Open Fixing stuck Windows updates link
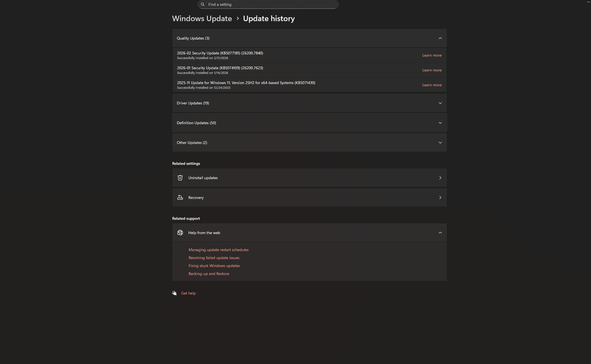 [x=214, y=266]
